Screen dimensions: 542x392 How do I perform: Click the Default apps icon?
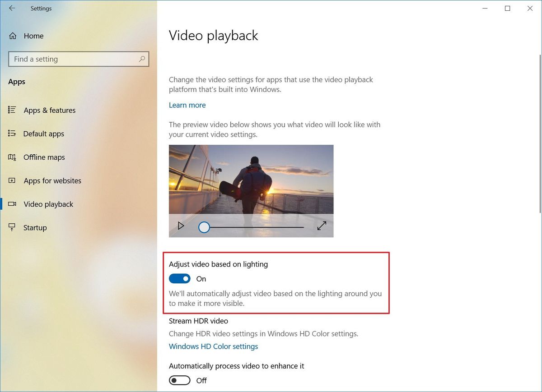click(12, 134)
